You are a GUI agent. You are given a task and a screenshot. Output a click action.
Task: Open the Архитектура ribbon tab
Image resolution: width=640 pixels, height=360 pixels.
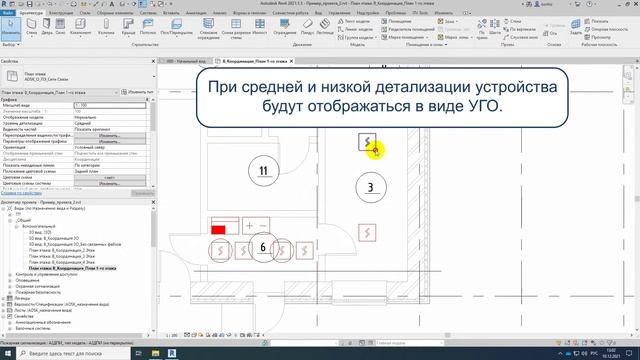[x=31, y=13]
